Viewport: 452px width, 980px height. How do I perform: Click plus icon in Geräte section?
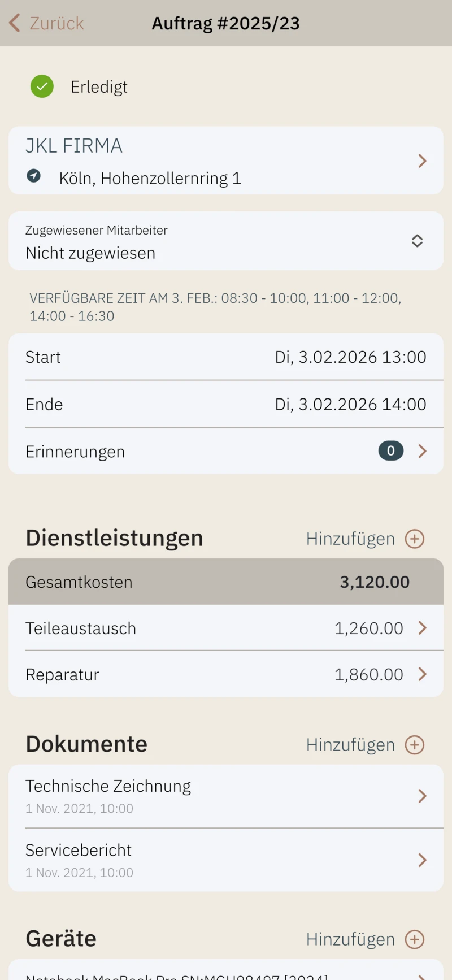(415, 939)
